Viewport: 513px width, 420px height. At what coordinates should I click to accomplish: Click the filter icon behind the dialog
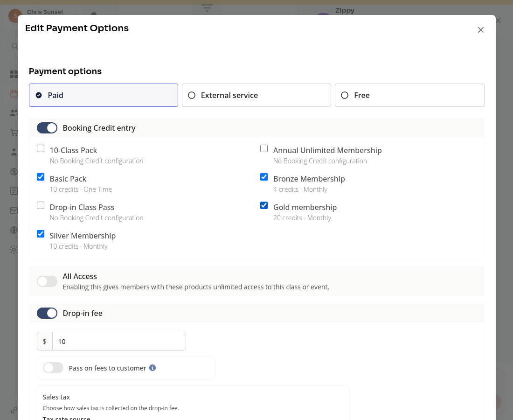click(207, 8)
